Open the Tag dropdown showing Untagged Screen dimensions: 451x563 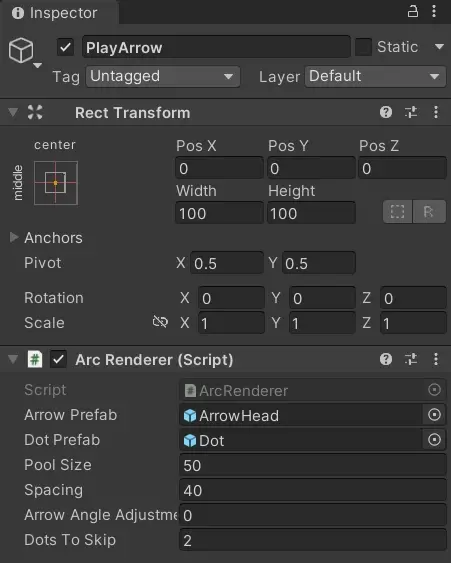(163, 76)
